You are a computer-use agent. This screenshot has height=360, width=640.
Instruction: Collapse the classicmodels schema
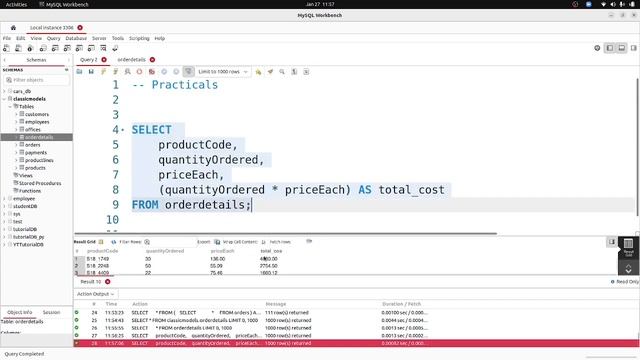(4, 99)
